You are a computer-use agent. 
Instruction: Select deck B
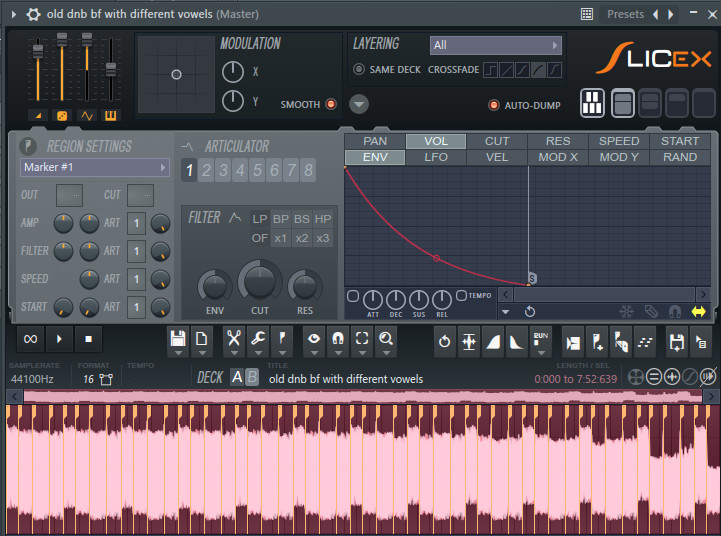[252, 377]
